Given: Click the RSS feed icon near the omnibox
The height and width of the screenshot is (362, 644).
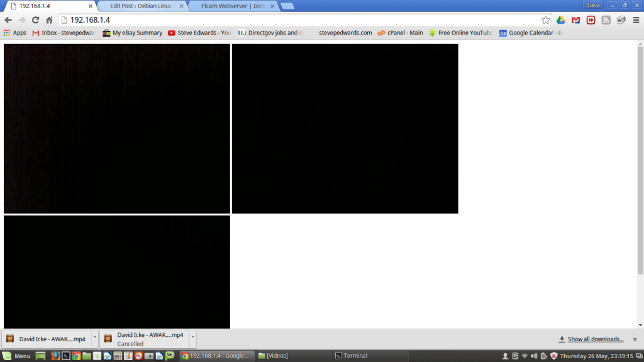Looking at the screenshot, I should tap(605, 19).
